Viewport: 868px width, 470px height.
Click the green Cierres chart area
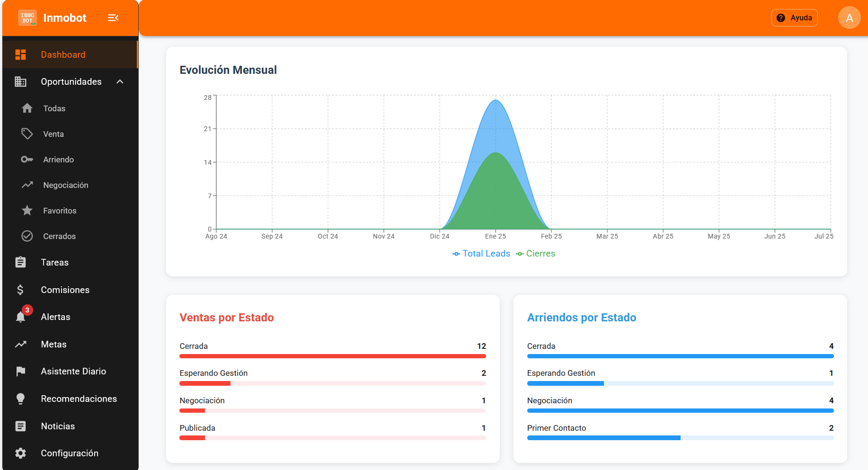point(496,199)
